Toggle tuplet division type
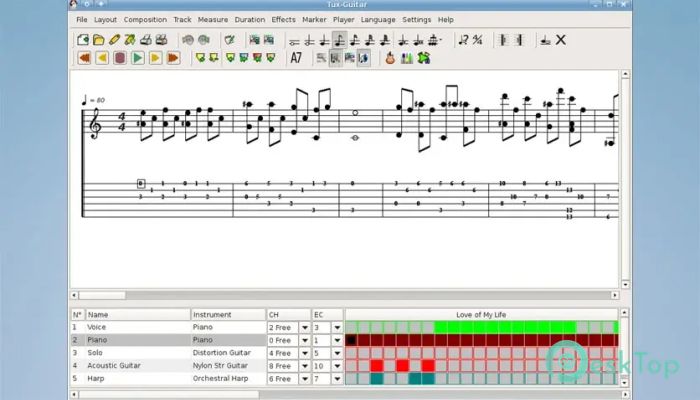Viewport: 700px width, 400px height. [434, 41]
